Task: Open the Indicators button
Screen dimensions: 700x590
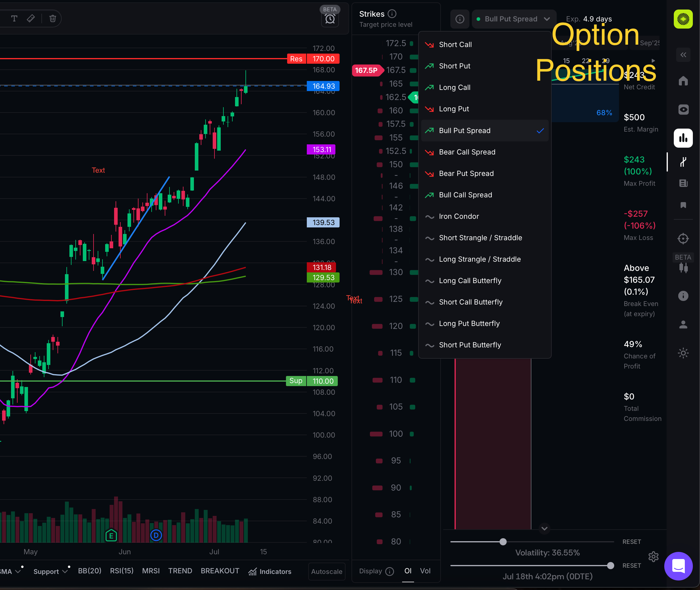Action: [x=270, y=572]
